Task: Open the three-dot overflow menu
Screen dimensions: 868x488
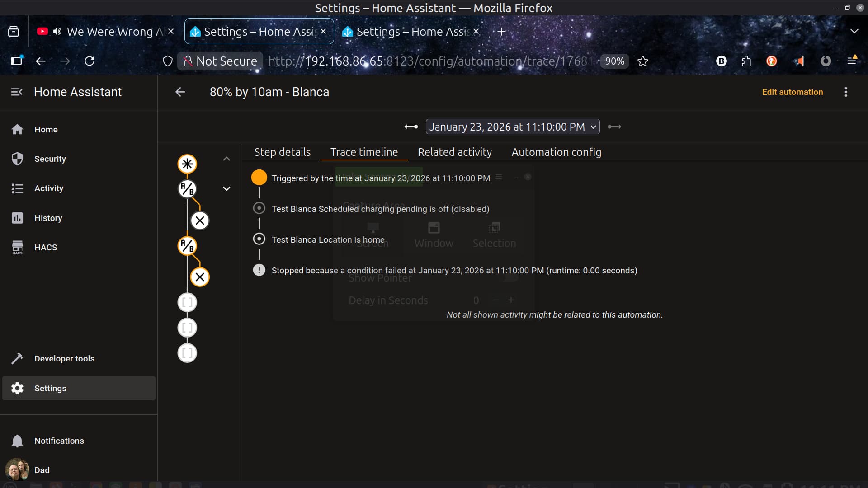Action: click(846, 92)
